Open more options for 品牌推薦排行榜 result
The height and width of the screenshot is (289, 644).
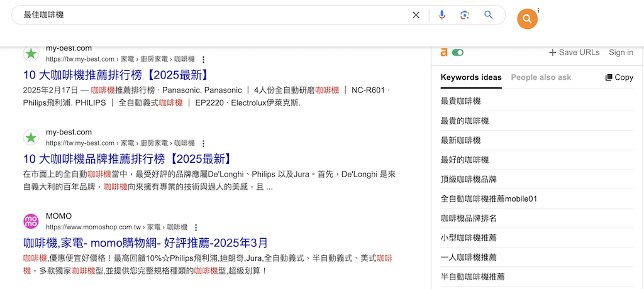pyautogui.click(x=203, y=143)
